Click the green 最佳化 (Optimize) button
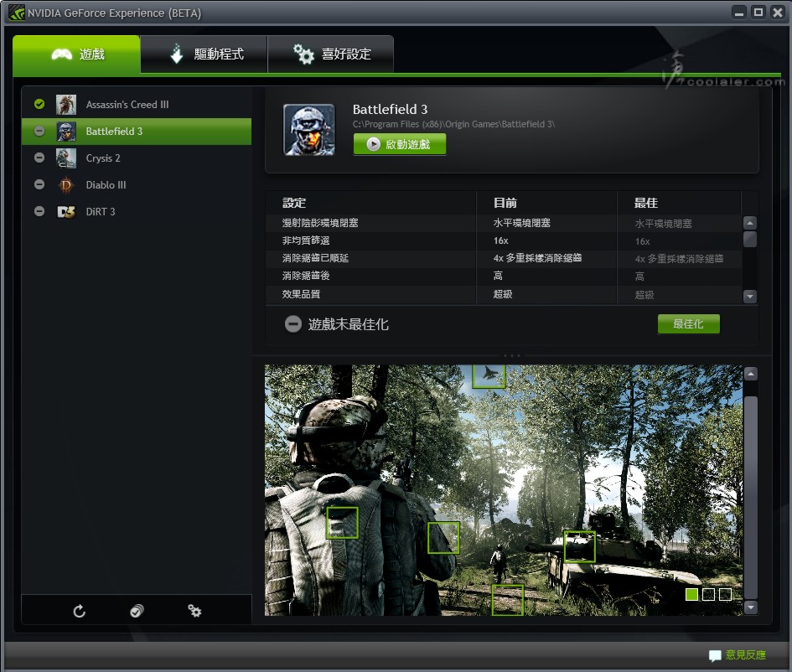792x672 pixels. point(688,324)
